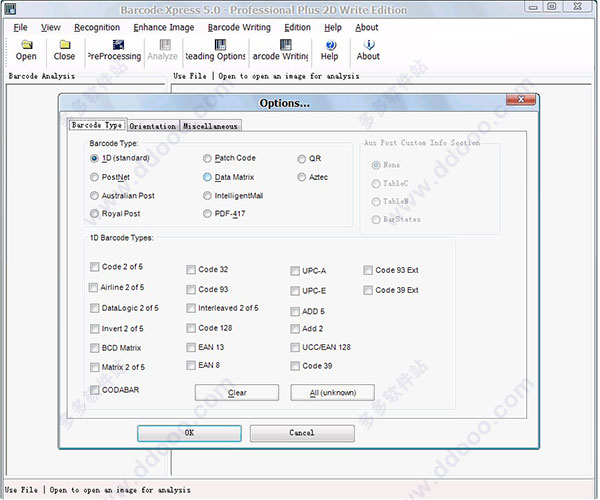Screen dimensions: 600x500
Task: Open the Barcode Writing menu
Action: pyautogui.click(x=239, y=28)
